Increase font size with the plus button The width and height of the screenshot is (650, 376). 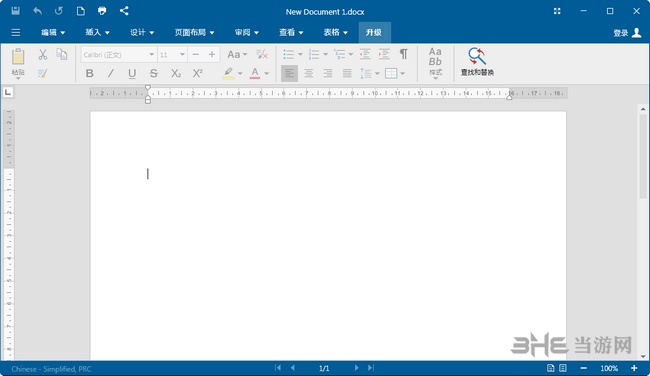pos(212,54)
